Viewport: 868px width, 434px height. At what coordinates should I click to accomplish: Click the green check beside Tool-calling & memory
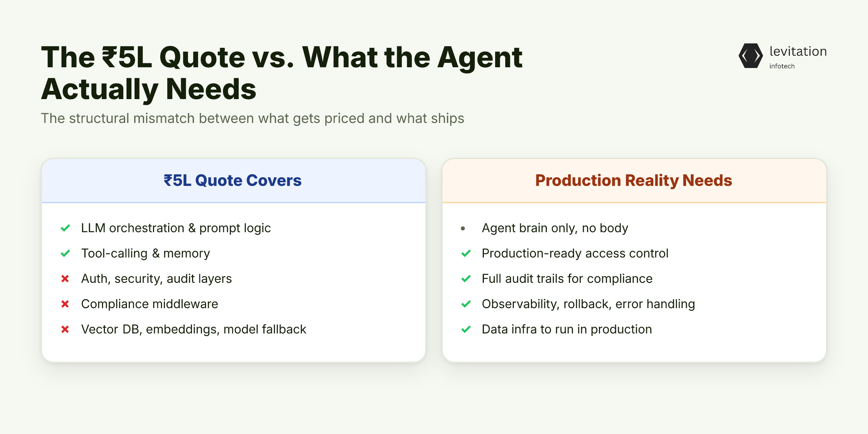65,254
